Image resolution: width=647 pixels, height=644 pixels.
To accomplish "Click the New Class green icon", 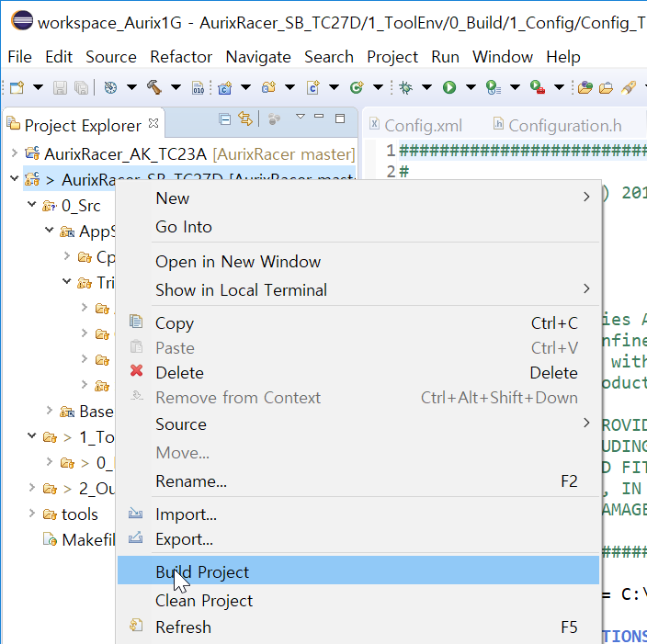I will coord(357,87).
